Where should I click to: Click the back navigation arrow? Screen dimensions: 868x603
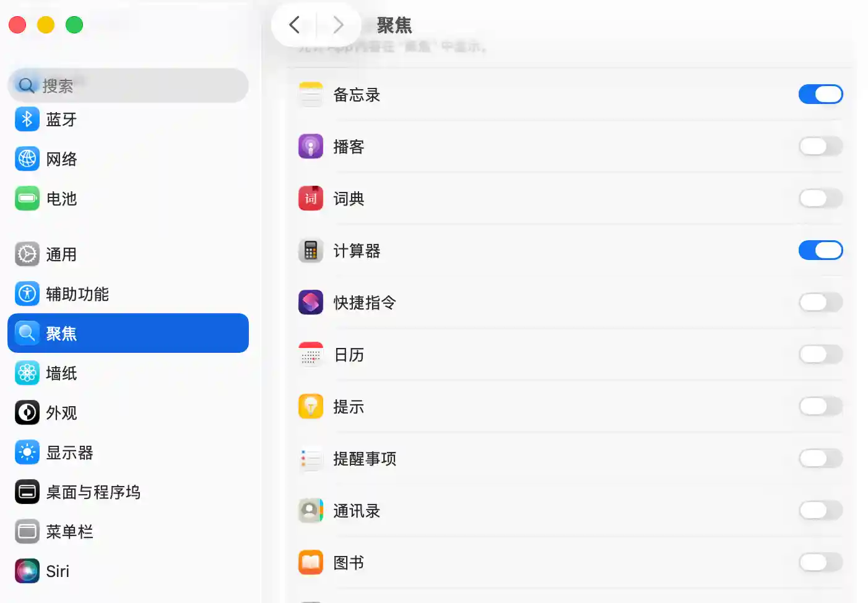click(293, 25)
